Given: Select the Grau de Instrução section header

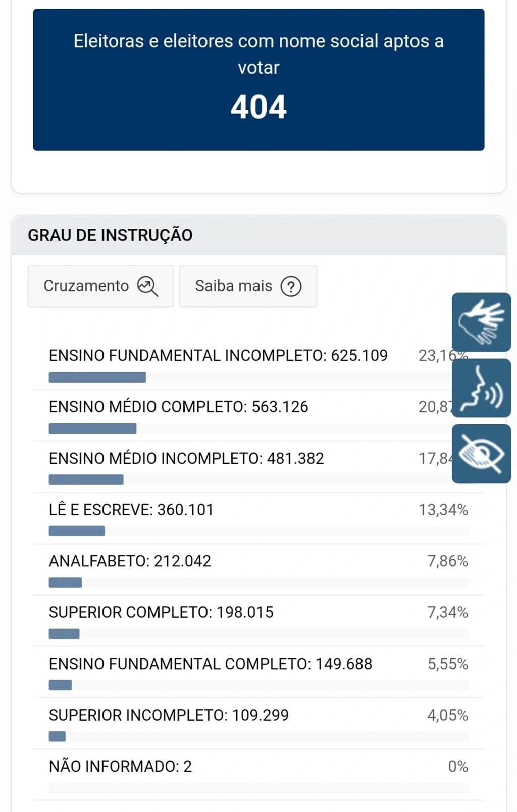Looking at the screenshot, I should click(x=110, y=235).
